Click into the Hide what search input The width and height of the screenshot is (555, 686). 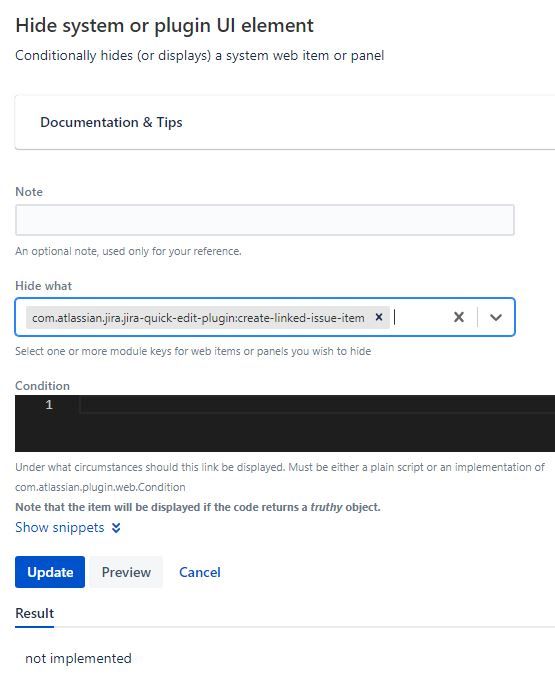click(x=418, y=317)
